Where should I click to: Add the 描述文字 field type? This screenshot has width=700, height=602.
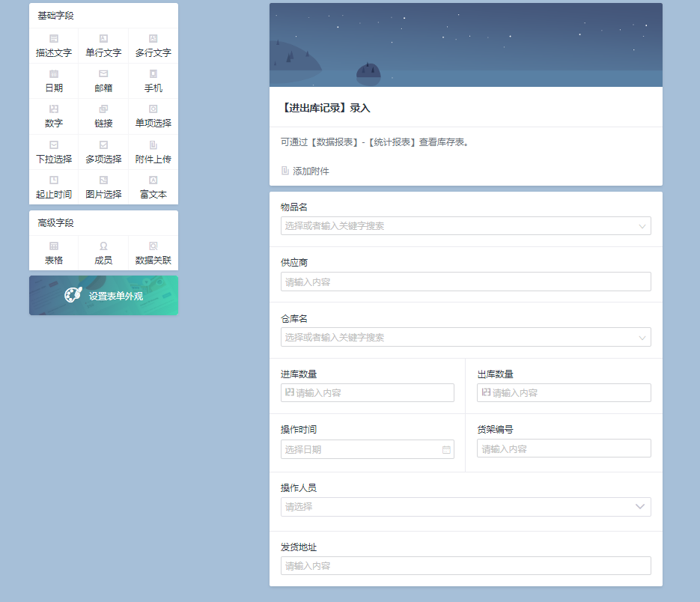click(x=54, y=46)
